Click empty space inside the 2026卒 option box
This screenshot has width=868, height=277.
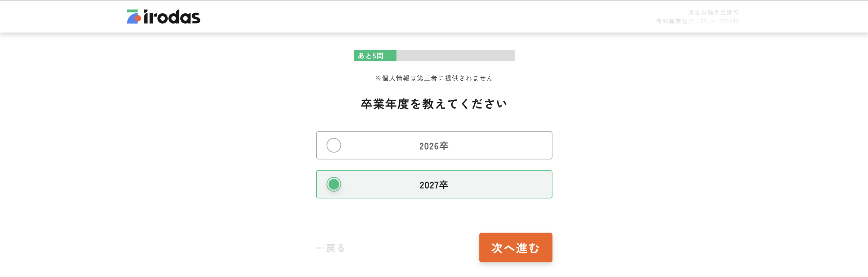[x=502, y=145]
